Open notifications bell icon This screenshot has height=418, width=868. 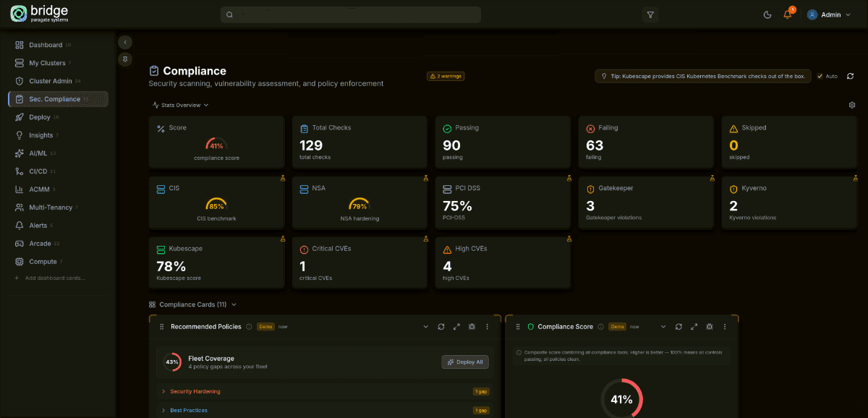pos(788,14)
